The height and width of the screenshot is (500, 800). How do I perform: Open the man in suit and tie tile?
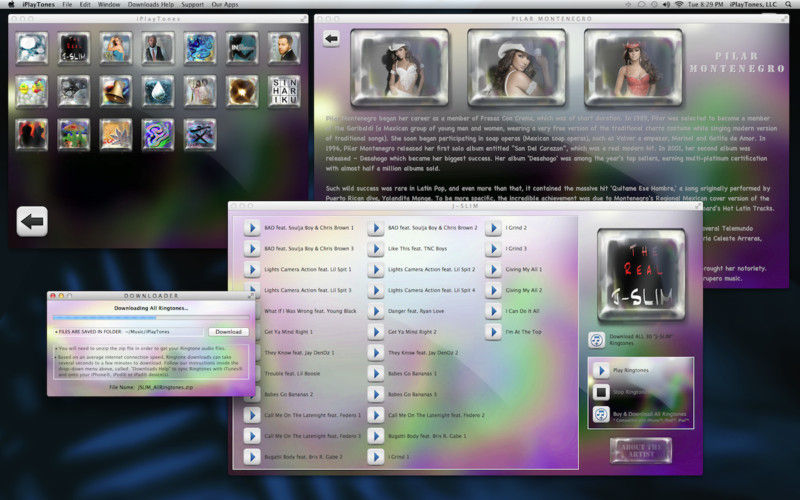click(x=158, y=48)
